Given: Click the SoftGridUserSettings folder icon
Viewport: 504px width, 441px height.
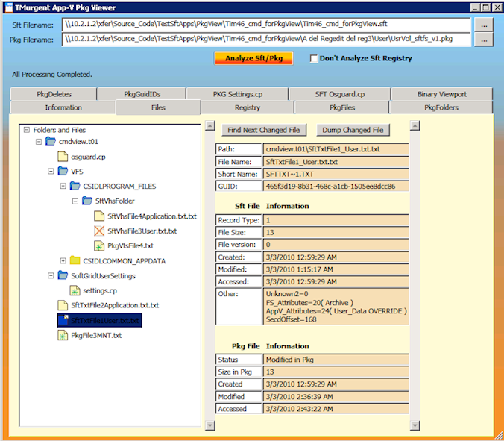Looking at the screenshot, I should [63, 275].
